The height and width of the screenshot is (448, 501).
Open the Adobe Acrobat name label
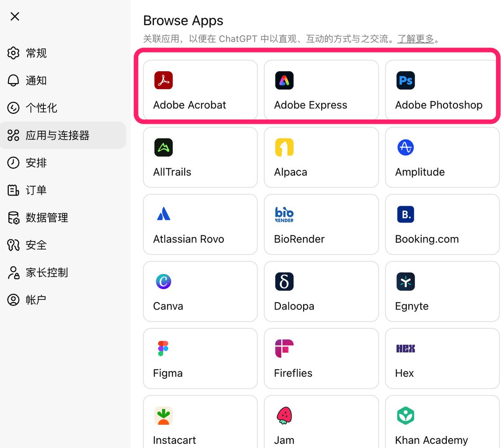(190, 105)
